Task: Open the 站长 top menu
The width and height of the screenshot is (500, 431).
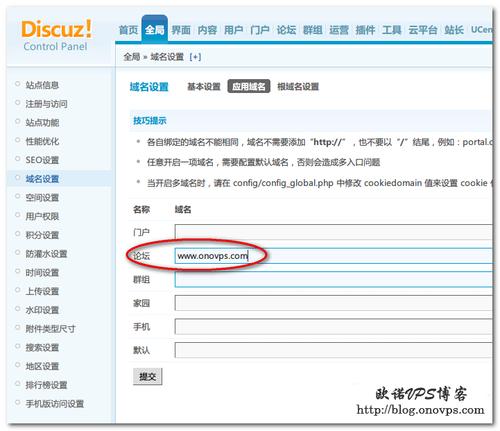Action: coord(454,30)
